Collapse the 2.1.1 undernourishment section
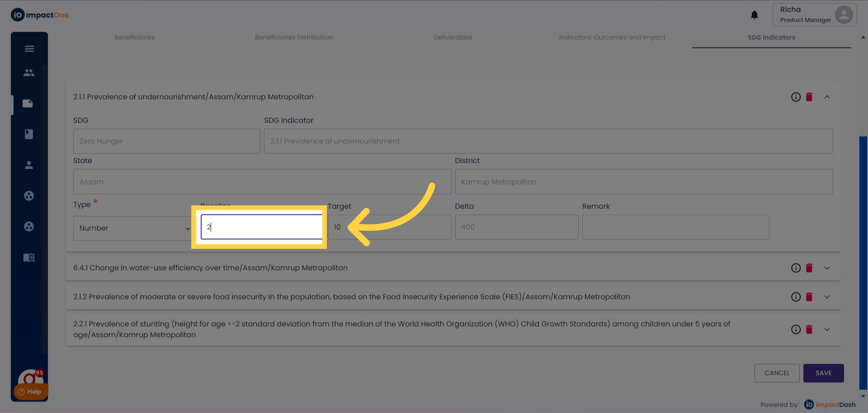 coord(827,97)
